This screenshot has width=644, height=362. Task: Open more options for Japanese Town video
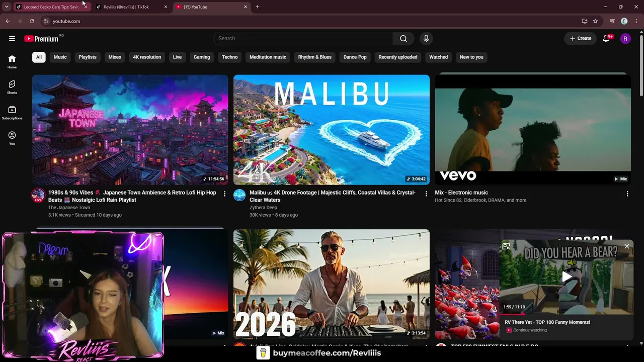coord(225,194)
